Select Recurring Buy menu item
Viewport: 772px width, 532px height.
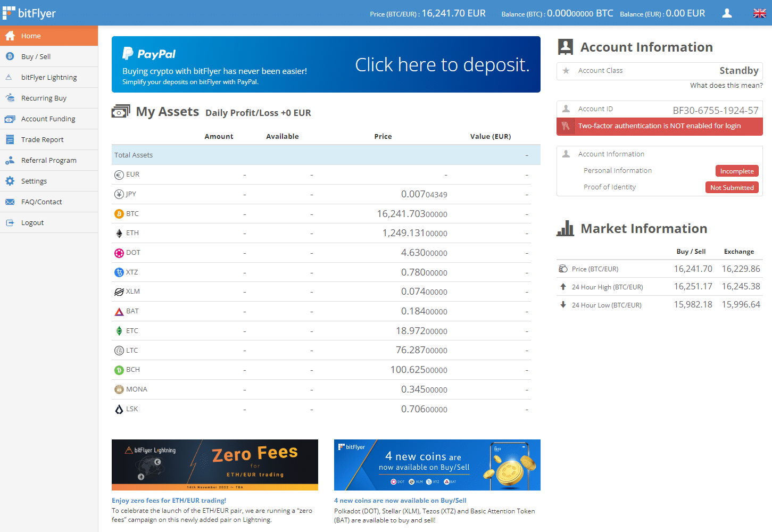(x=49, y=98)
